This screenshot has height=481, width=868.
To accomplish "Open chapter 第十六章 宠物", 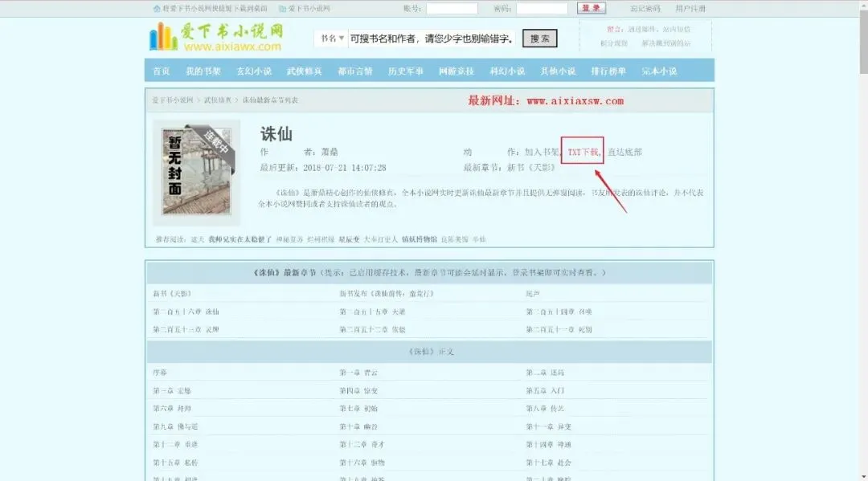I will (362, 463).
